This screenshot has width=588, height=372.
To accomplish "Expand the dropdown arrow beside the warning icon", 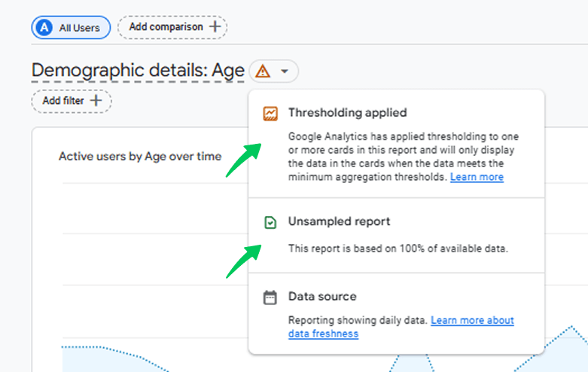I will tap(284, 72).
